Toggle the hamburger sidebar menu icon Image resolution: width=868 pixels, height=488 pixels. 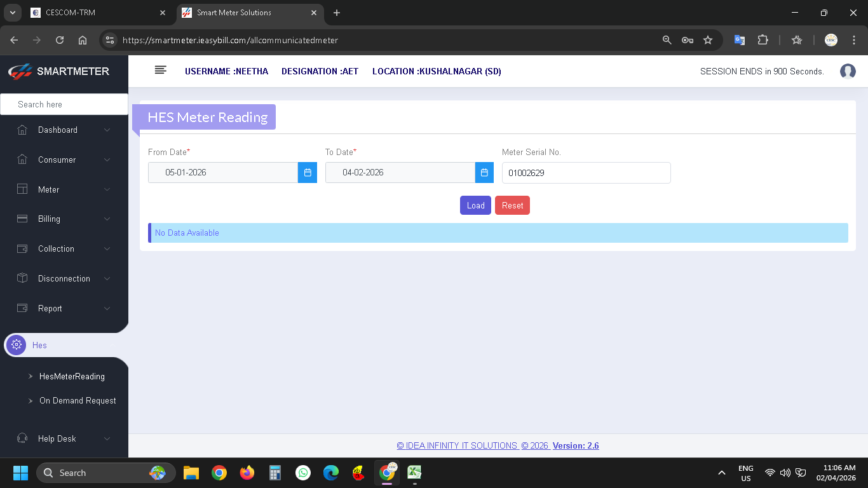tap(161, 71)
